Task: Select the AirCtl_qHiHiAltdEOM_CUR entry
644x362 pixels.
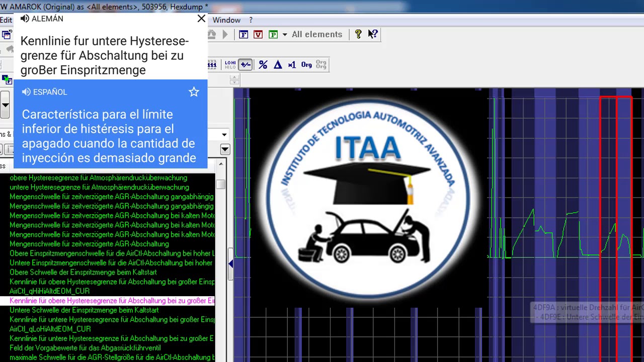Action: [50, 291]
